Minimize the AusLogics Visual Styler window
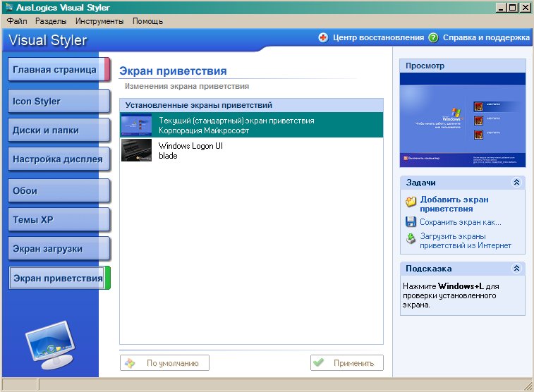534x392 pixels. pos(500,8)
